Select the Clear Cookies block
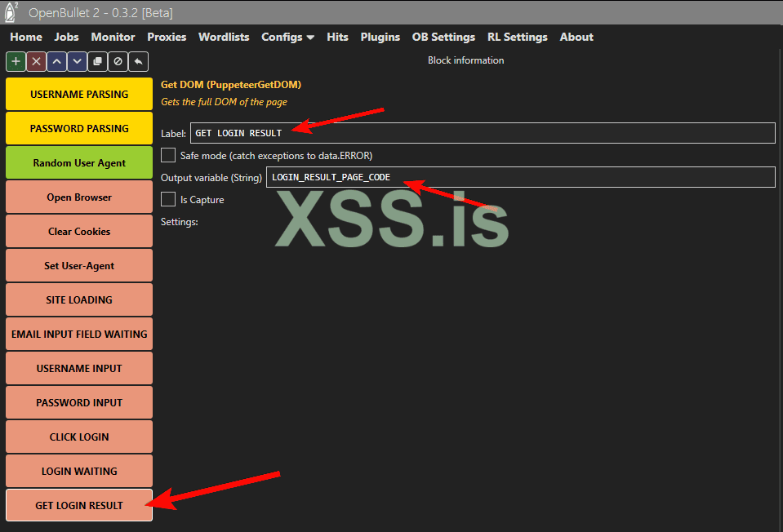 click(x=79, y=231)
